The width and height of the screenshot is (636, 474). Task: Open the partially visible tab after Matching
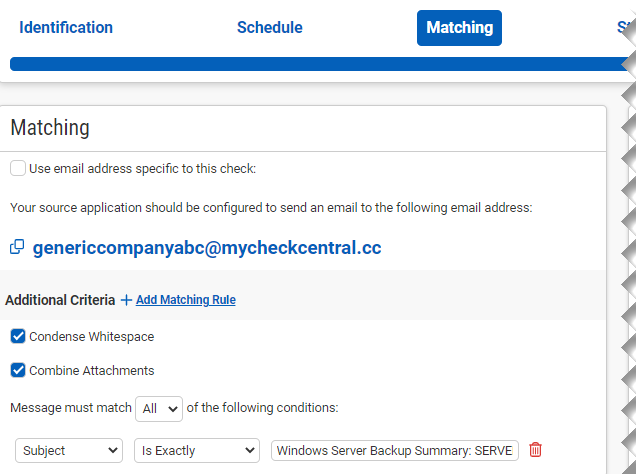[624, 28]
